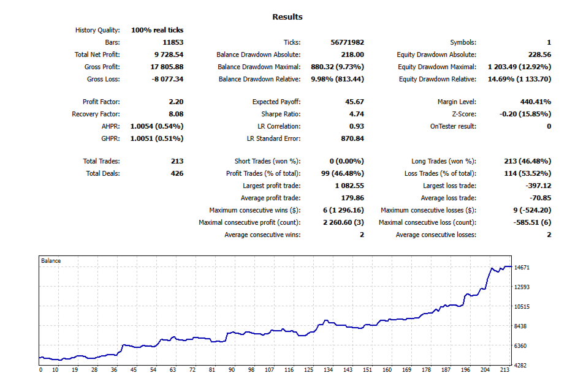This screenshot has height=392, width=578.
Task: Click Profit Trades value 99 (46.48%)
Action: (343, 173)
